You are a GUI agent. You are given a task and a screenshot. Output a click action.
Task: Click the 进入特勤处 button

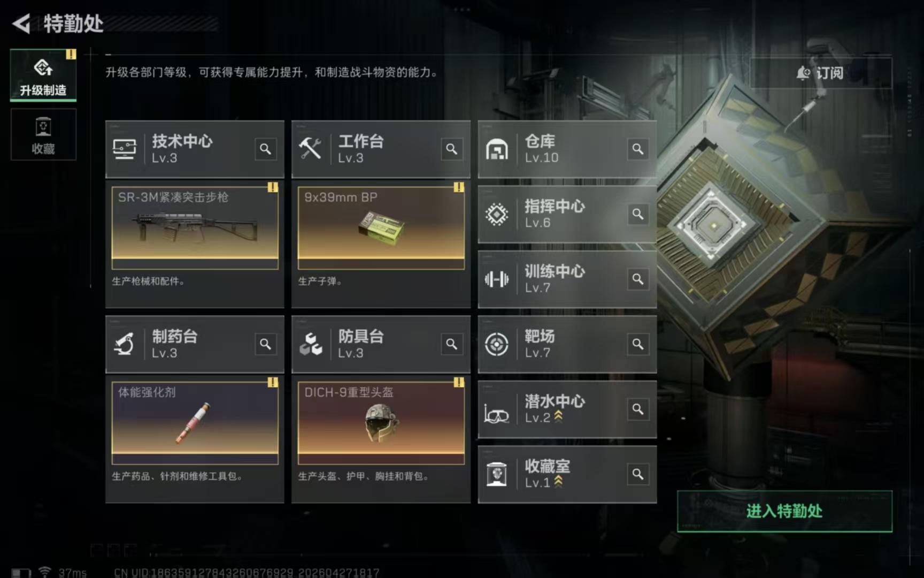(x=784, y=511)
